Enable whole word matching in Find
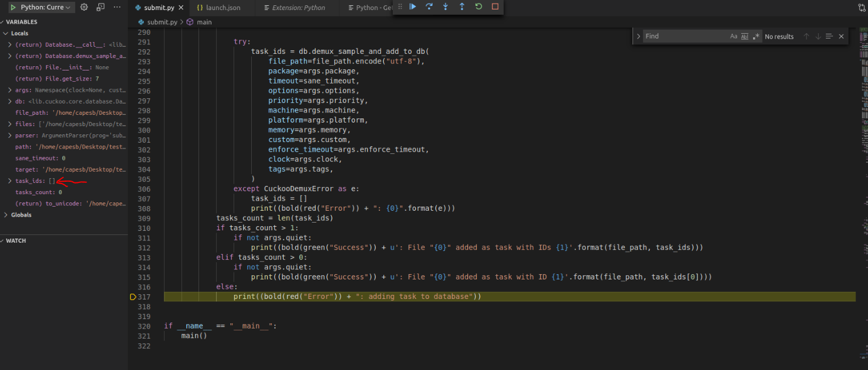The width and height of the screenshot is (868, 370). pos(744,36)
